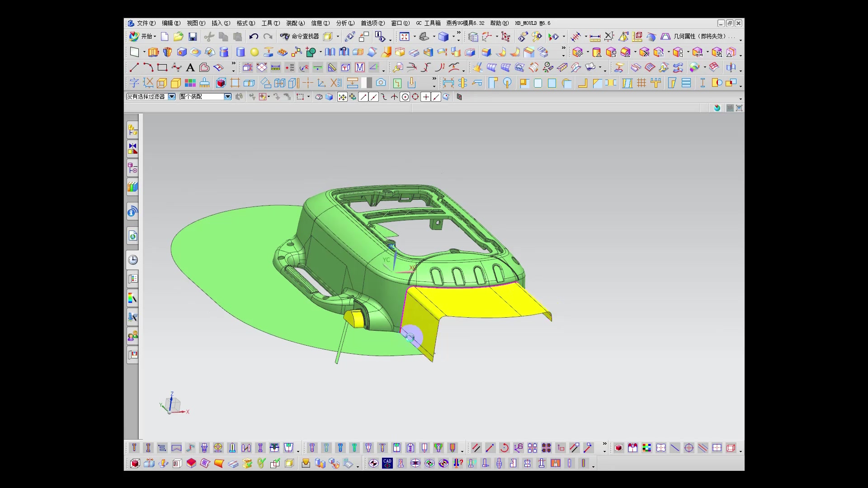The height and width of the screenshot is (488, 868).
Task: Select the Cylinder primitive tool
Action: (x=241, y=52)
